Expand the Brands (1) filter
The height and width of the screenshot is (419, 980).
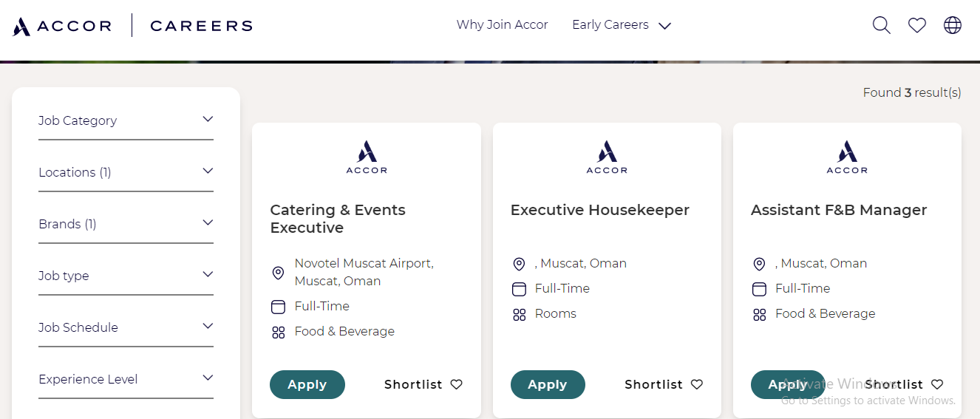pyautogui.click(x=126, y=224)
